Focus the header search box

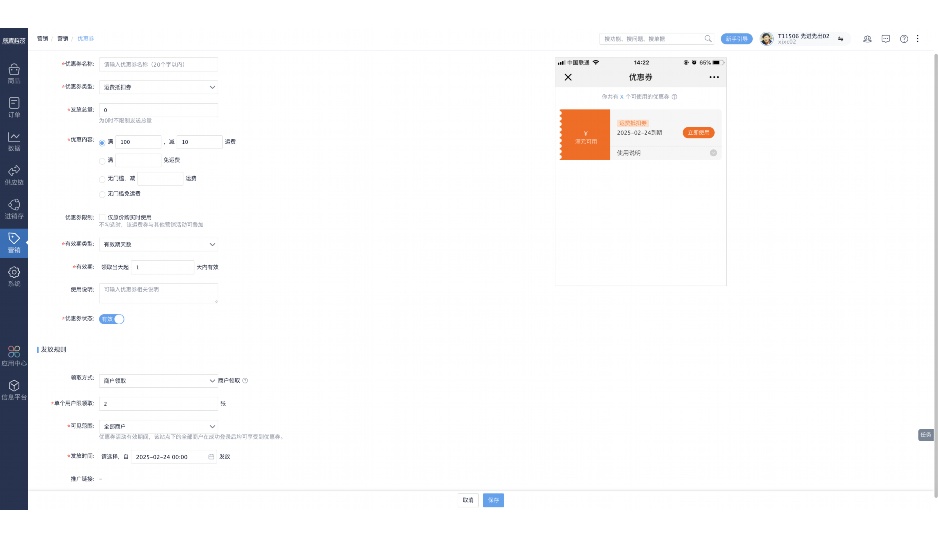click(x=657, y=39)
